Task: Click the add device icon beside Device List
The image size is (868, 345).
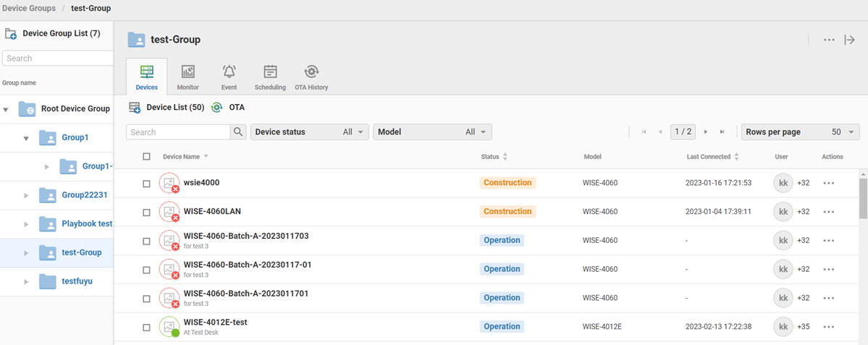Action: (135, 108)
